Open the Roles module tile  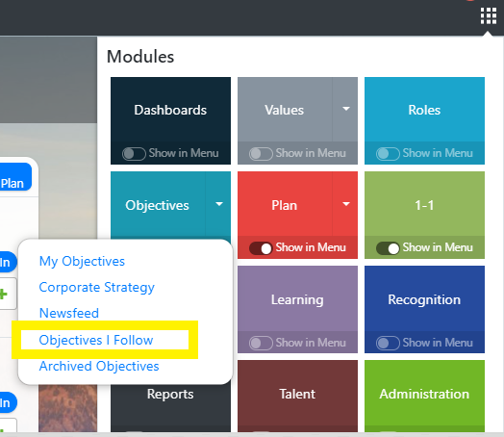click(x=424, y=110)
